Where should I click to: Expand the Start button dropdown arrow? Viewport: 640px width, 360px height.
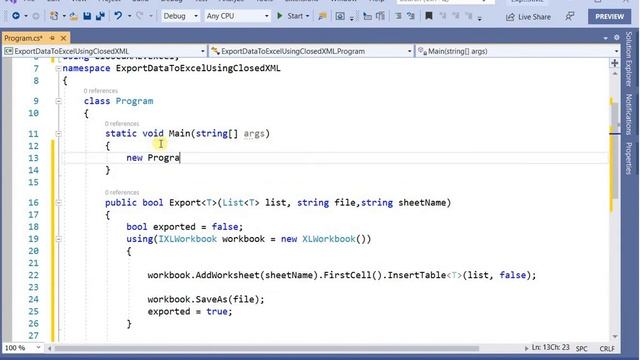[x=308, y=16]
